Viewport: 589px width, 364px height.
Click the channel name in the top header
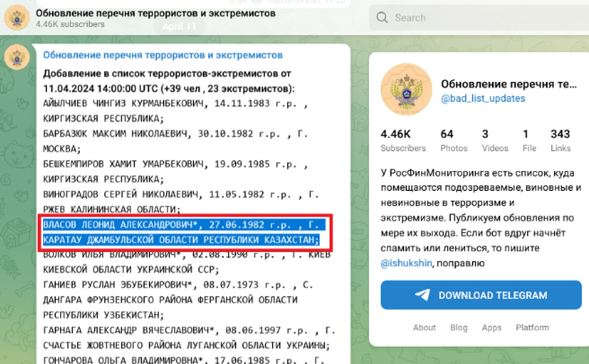155,13
